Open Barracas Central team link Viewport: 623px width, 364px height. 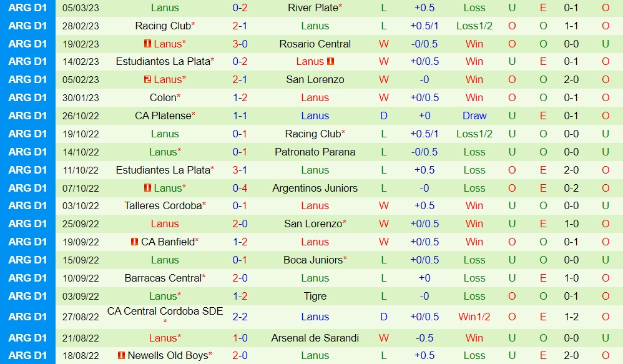coord(162,278)
